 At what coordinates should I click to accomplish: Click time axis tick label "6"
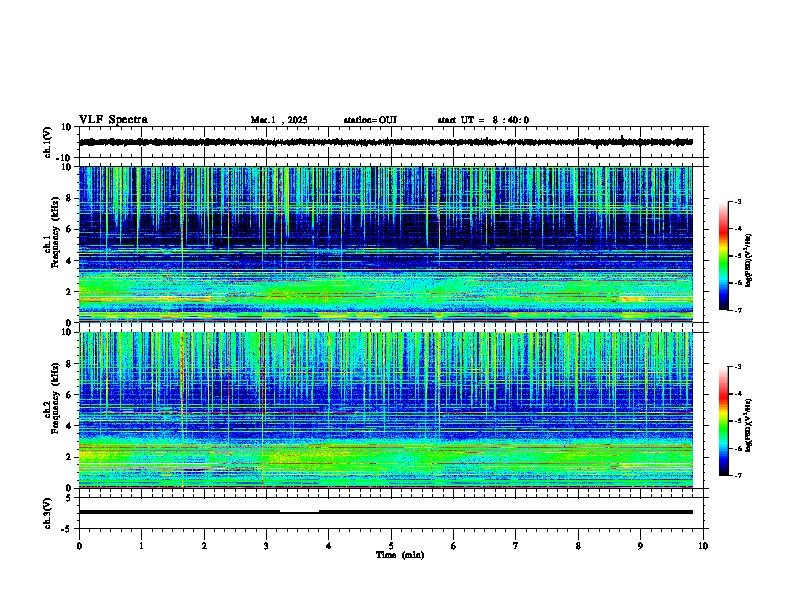pos(454,546)
